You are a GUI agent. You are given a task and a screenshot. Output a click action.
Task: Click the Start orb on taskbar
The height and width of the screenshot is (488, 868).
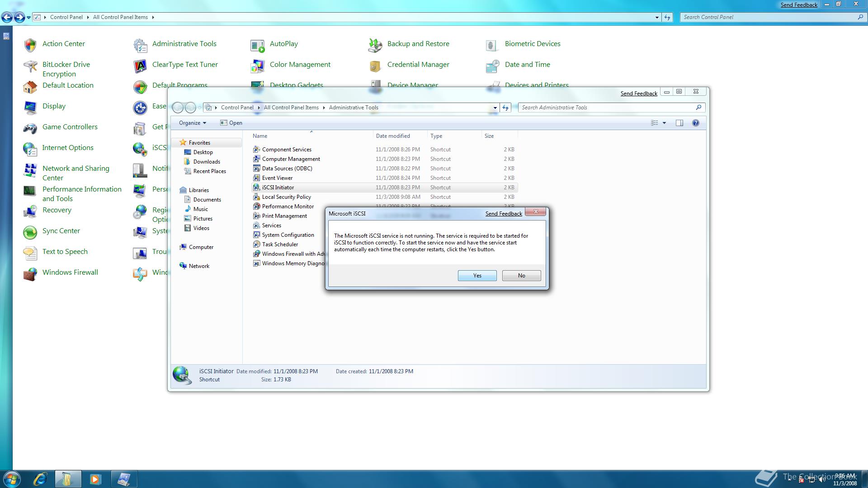(x=11, y=479)
